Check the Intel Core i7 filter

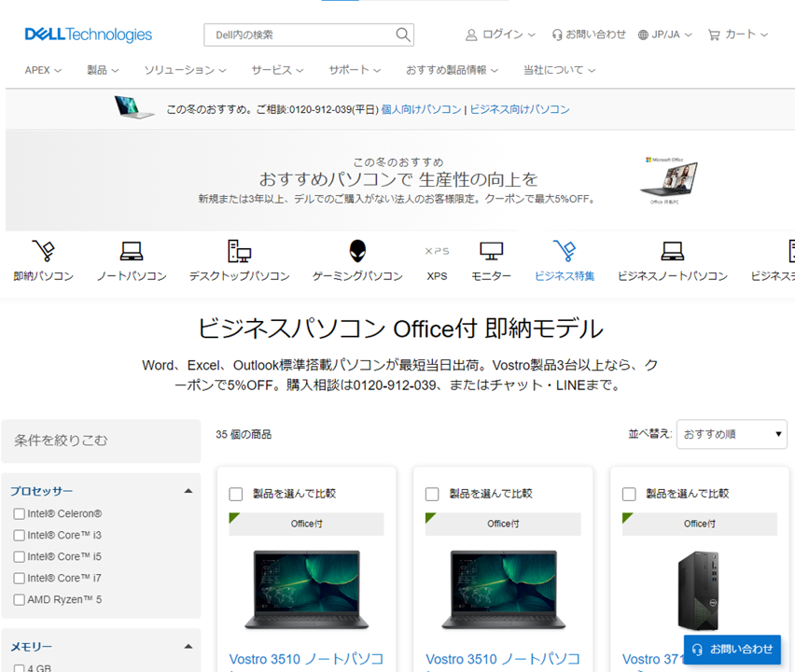point(20,578)
